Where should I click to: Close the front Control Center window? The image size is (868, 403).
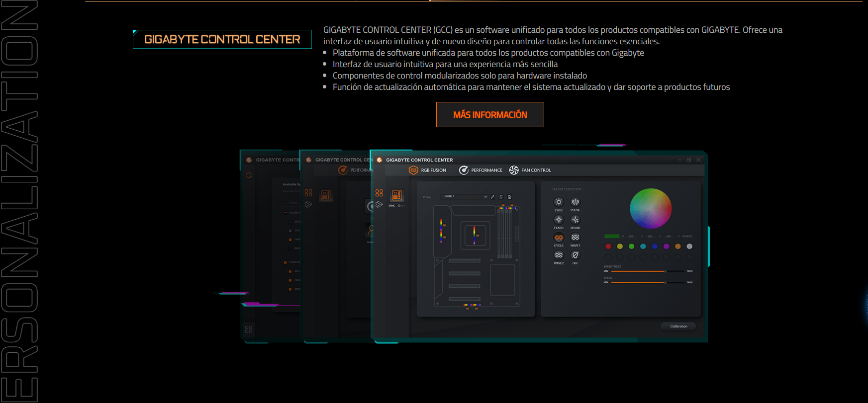tap(698, 160)
